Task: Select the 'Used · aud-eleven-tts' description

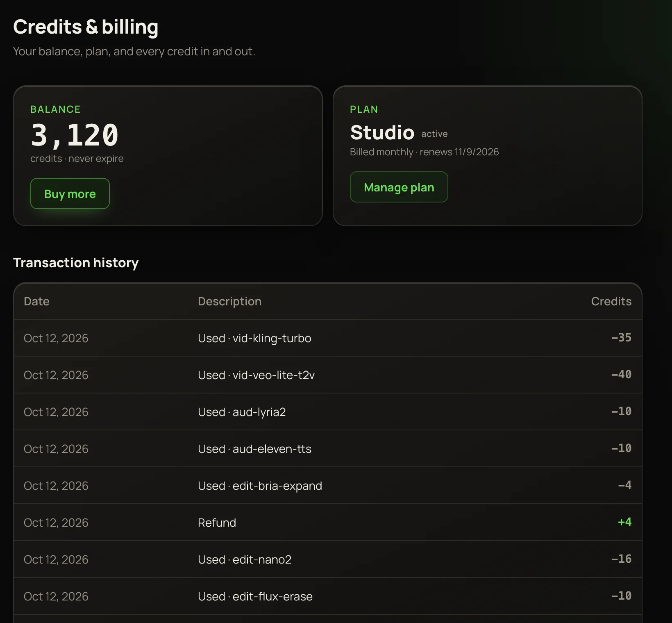Action: (x=254, y=449)
